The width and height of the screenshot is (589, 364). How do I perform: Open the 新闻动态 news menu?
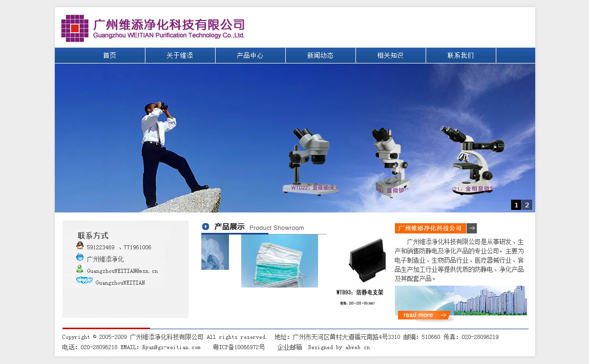pos(321,56)
